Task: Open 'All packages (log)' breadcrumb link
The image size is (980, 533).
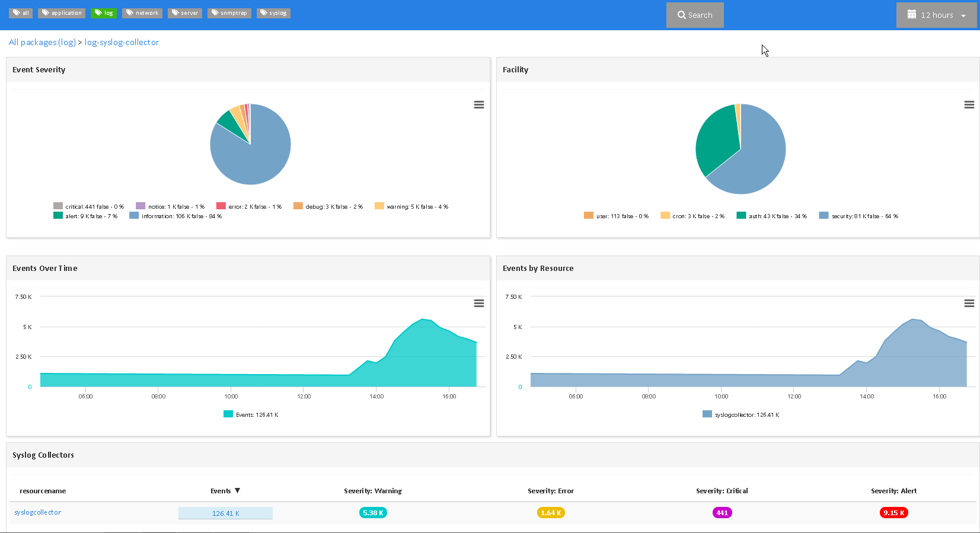Action: [x=42, y=43]
